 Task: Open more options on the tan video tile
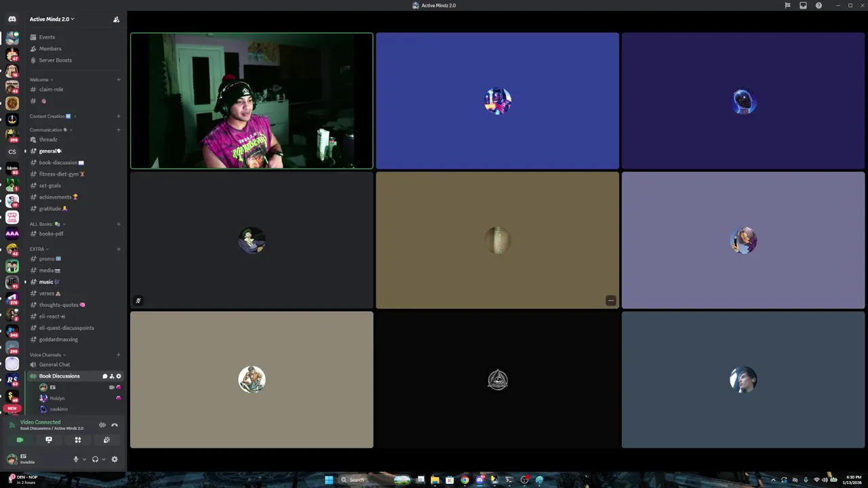[611, 301]
